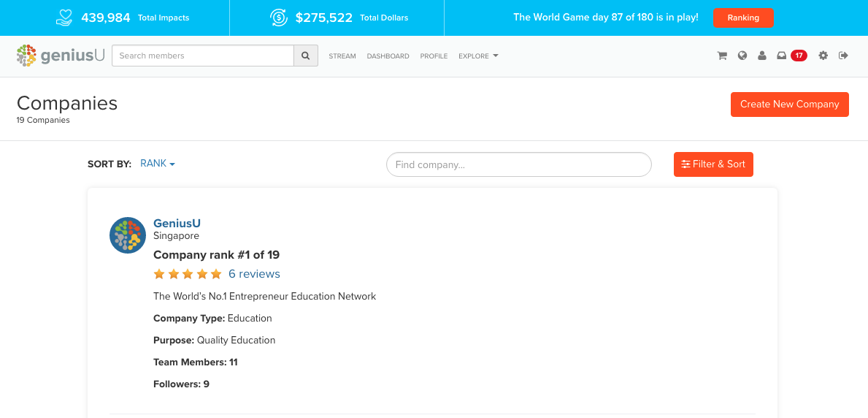Focus the Find company search box
This screenshot has width=868, height=418.
pos(519,164)
